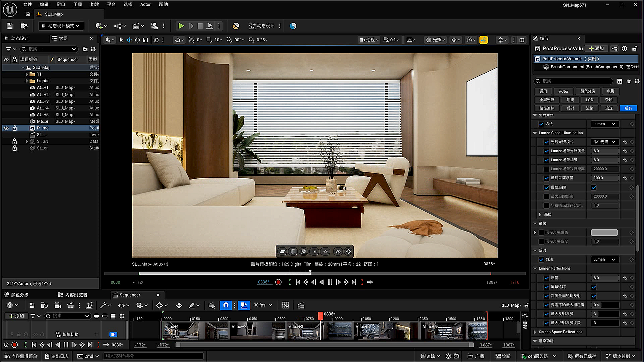The height and width of the screenshot is (362, 644).
Task: Open the 30 fps frame rate dropdown
Action: click(x=263, y=305)
